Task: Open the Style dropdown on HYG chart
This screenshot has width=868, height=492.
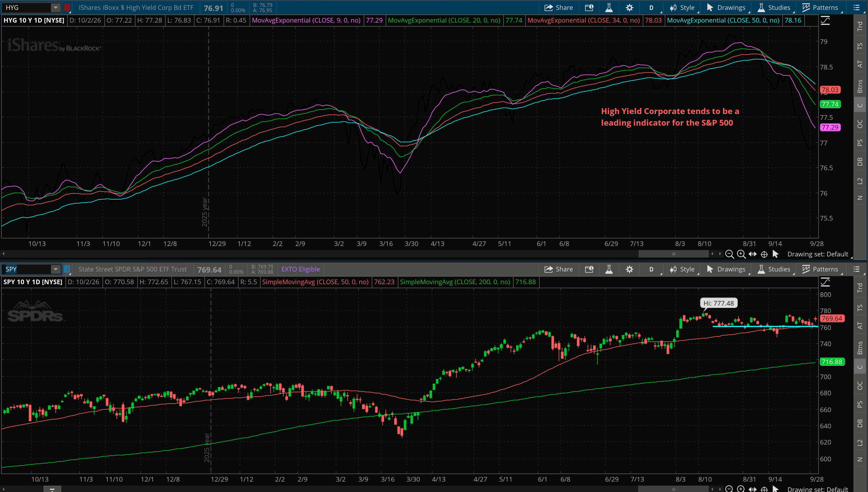Action: pyautogui.click(x=682, y=8)
